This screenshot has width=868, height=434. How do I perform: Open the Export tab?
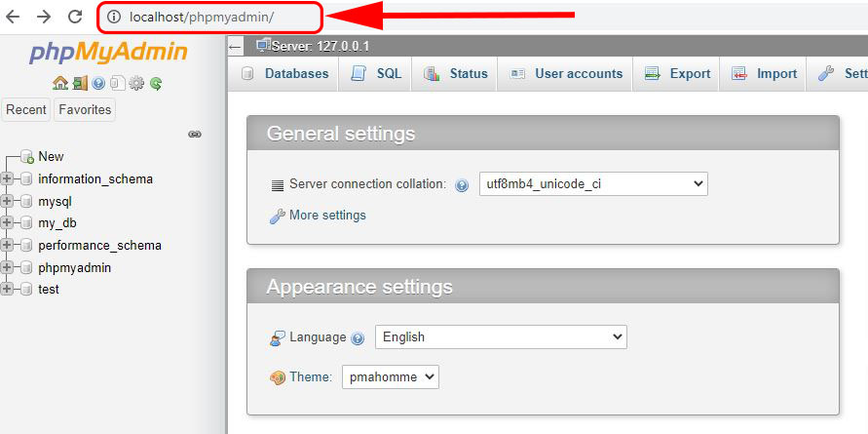(x=676, y=74)
